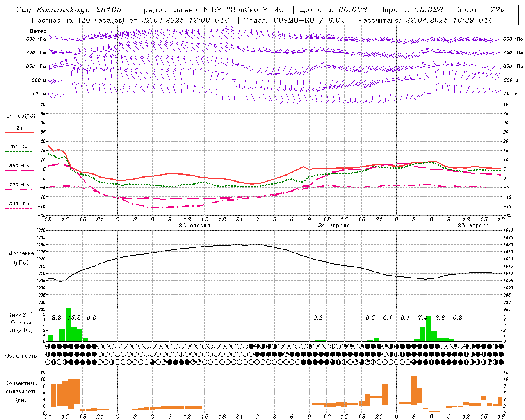Click the solid red line sample under '2м'
Image resolution: width=525 pixels, height=420 pixels.
pos(19,132)
